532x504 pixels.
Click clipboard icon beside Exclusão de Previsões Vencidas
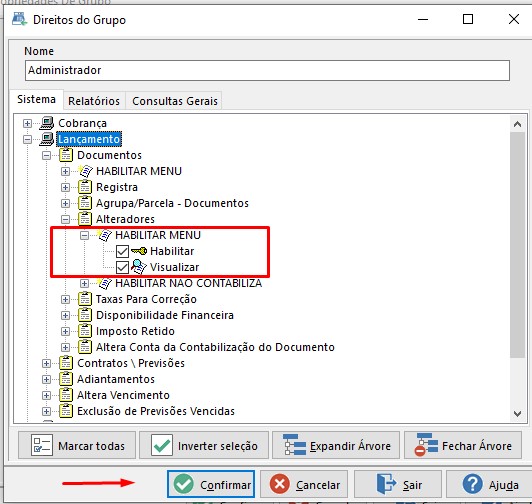click(66, 411)
